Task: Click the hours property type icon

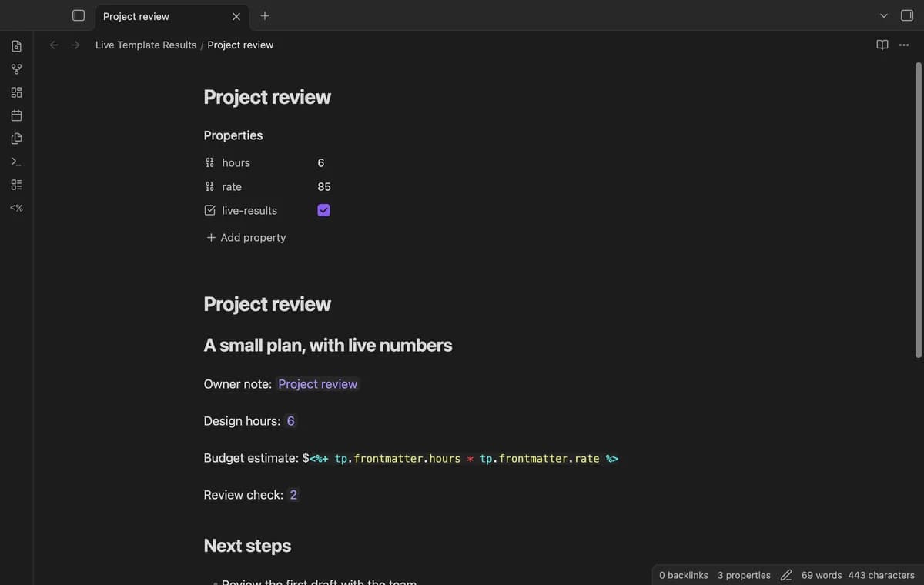Action: pos(209,162)
